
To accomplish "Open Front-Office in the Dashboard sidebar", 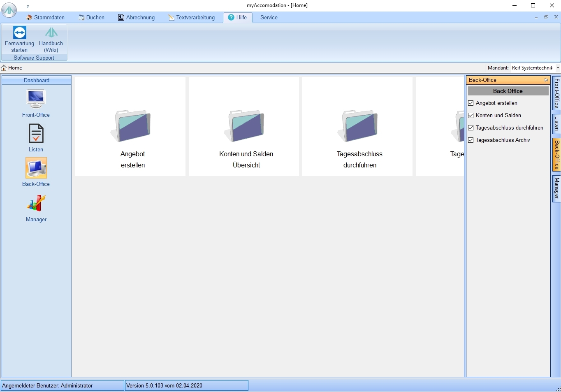I will [x=36, y=99].
